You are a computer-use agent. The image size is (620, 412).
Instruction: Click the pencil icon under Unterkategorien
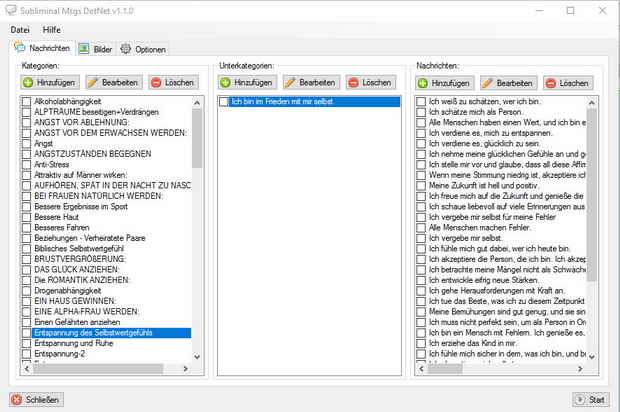(290, 83)
